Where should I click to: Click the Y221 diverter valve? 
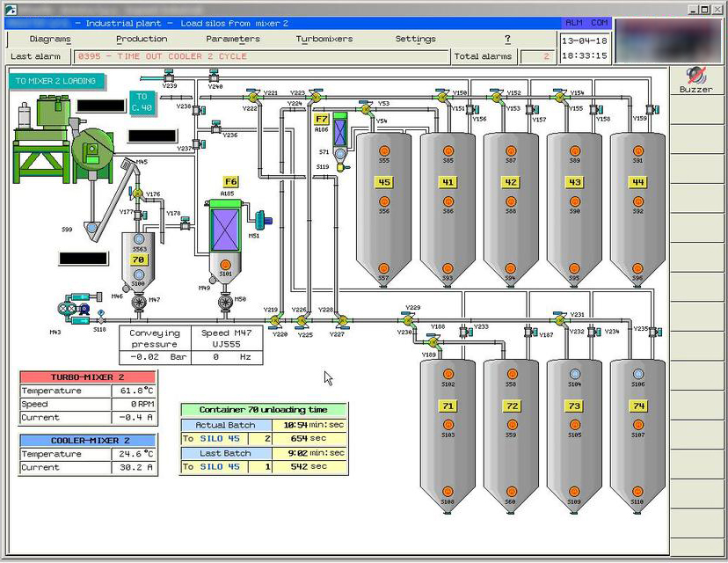pyautogui.click(x=253, y=97)
